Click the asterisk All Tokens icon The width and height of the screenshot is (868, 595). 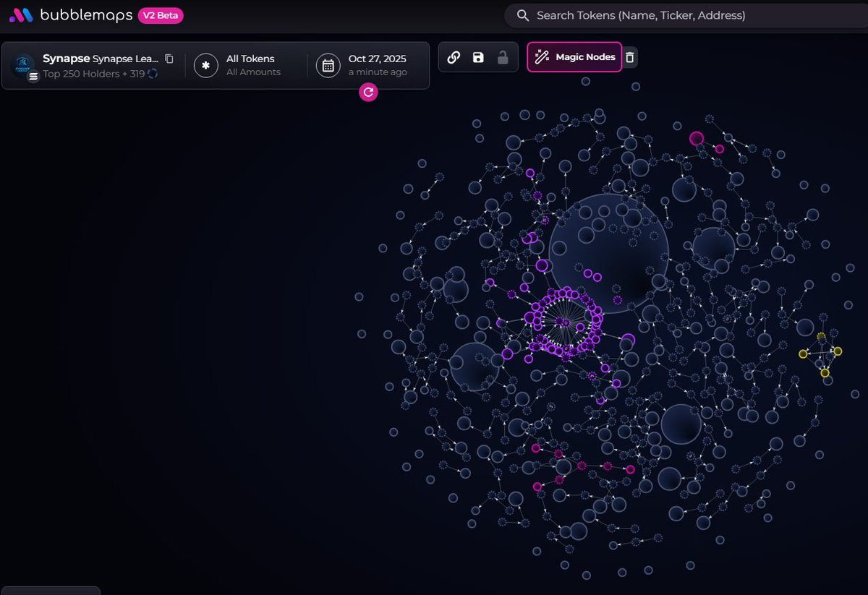pyautogui.click(x=206, y=65)
